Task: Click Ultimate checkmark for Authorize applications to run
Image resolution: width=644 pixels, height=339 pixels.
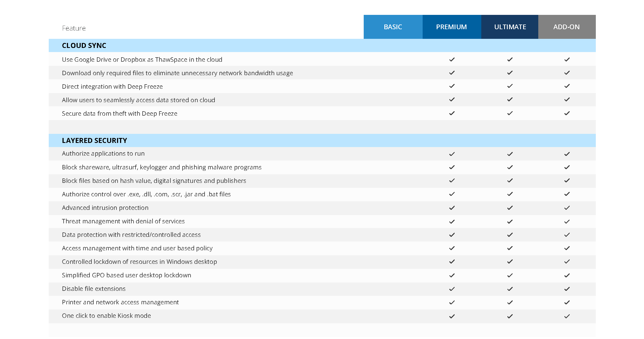Action: (x=510, y=154)
